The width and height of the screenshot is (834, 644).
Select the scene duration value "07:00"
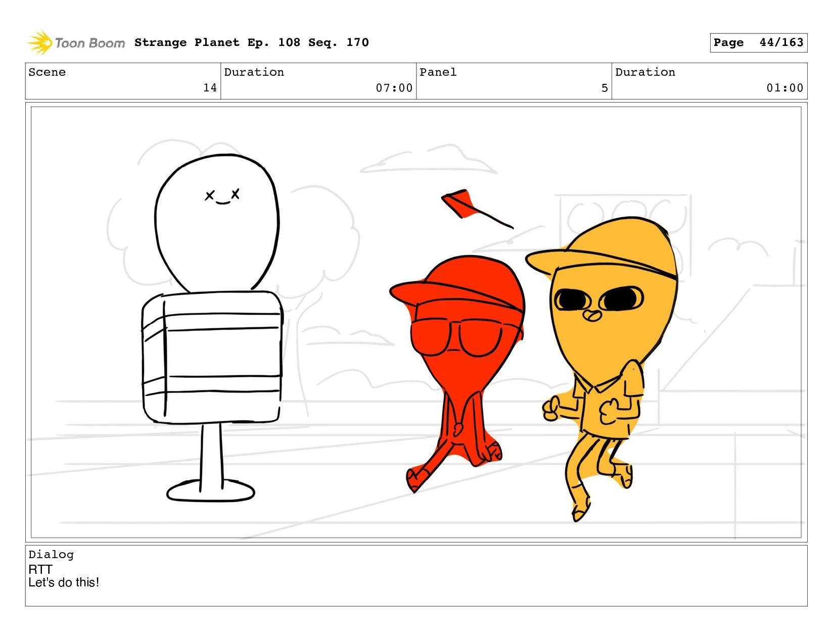click(394, 88)
